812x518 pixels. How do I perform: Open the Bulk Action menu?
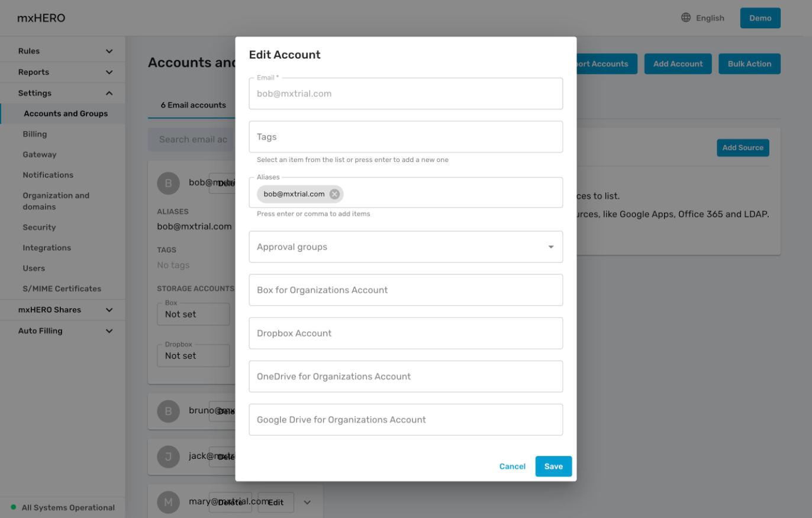pyautogui.click(x=749, y=64)
